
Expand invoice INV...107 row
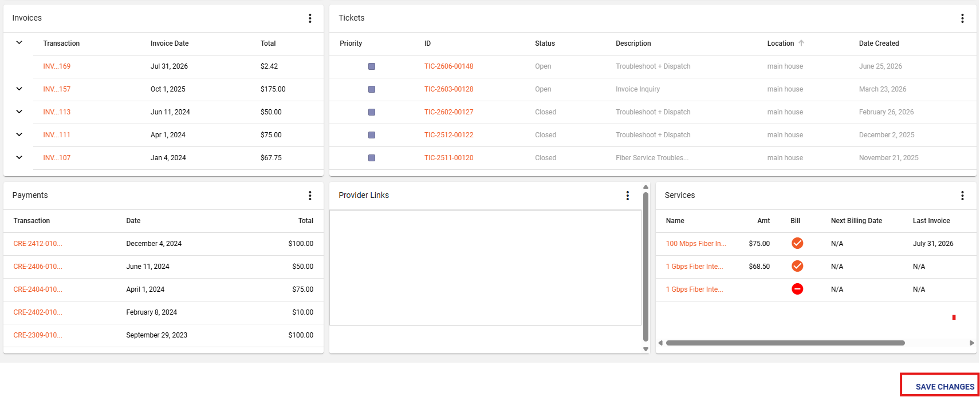[19, 157]
